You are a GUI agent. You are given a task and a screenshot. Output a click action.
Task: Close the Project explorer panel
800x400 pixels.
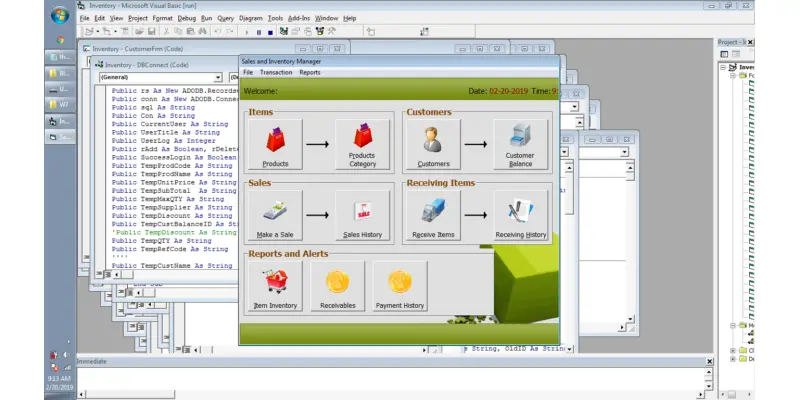pos(750,42)
